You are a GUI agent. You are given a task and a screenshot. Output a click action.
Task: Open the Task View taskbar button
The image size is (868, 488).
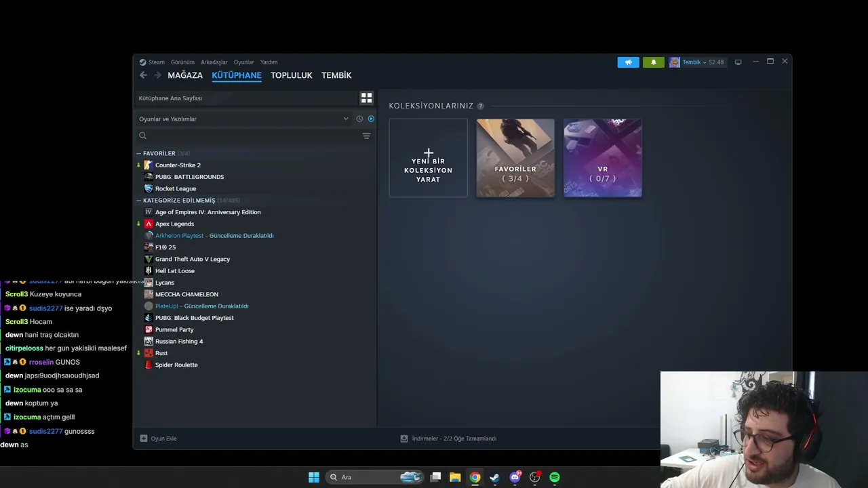[x=435, y=477]
